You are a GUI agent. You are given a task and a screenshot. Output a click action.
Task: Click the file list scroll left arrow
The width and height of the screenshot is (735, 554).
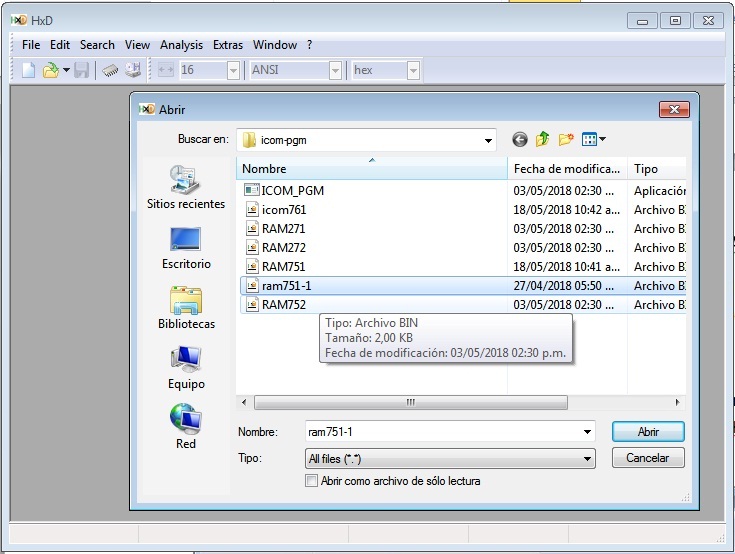[244, 403]
